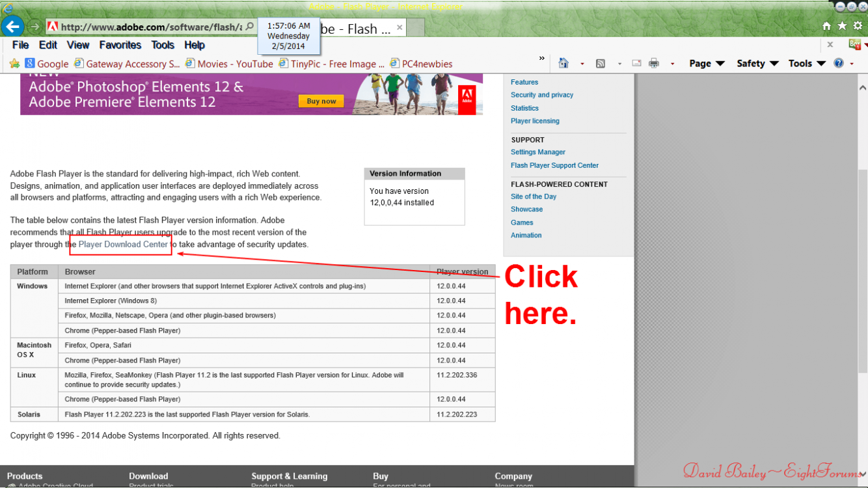Click the red Adobe logo in banner
Image resolution: width=868 pixels, height=488 pixels.
pyautogui.click(x=467, y=100)
